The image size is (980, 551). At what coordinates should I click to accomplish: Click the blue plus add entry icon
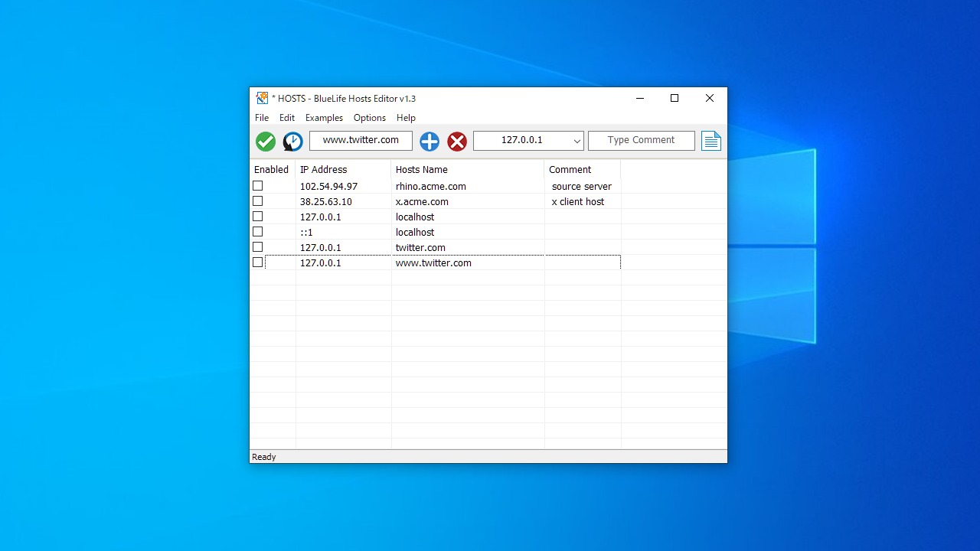pos(430,141)
